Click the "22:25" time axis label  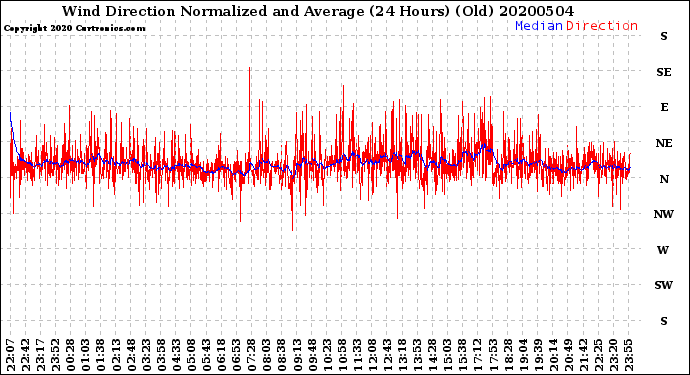[598, 355]
